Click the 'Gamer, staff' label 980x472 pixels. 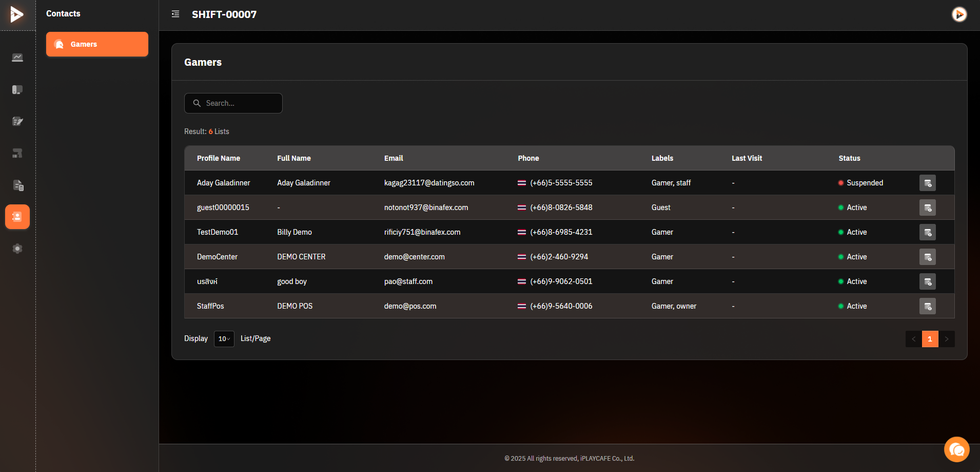tap(671, 183)
